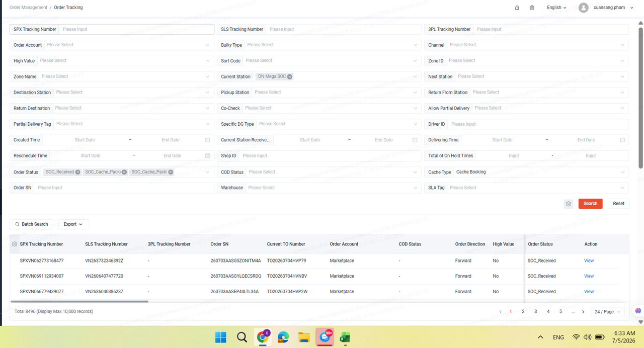The height and width of the screenshot is (348, 644).
Task: Open the Next Station dropdown
Action: (526, 76)
